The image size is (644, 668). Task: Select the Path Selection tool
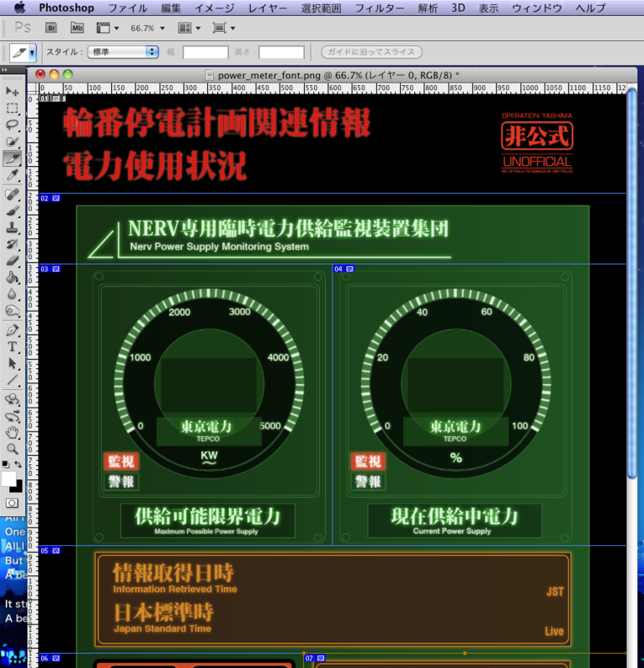coord(12,363)
